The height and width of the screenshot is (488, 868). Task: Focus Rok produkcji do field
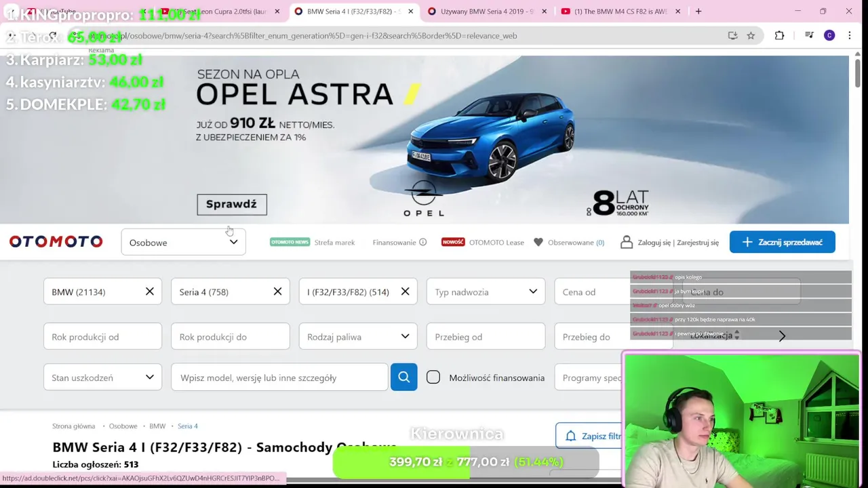tap(231, 337)
